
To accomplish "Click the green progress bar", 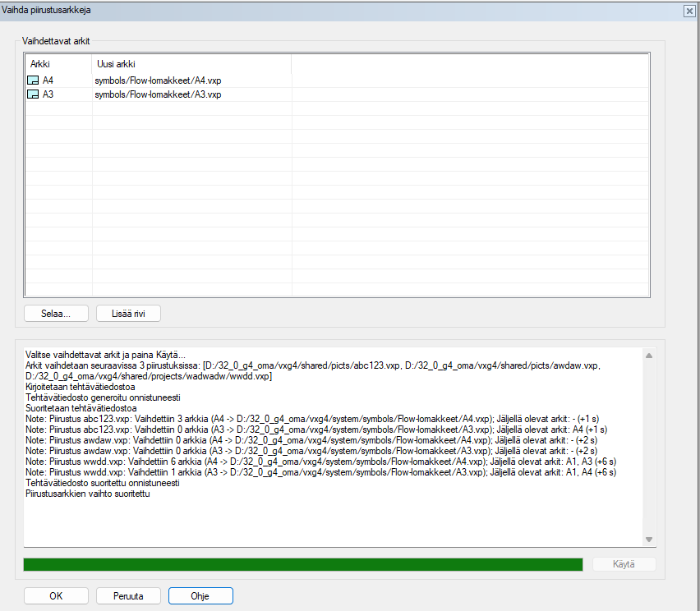I will pos(303,564).
